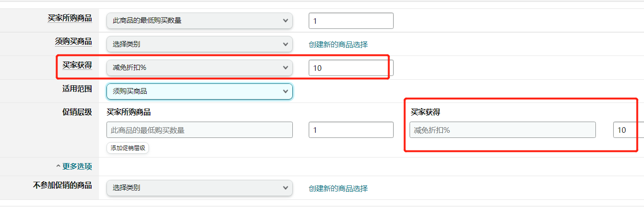Open 创建新的商品选择 link beside 不参加促销的商品
Viewport: 644px width, 212px height.
(338, 188)
